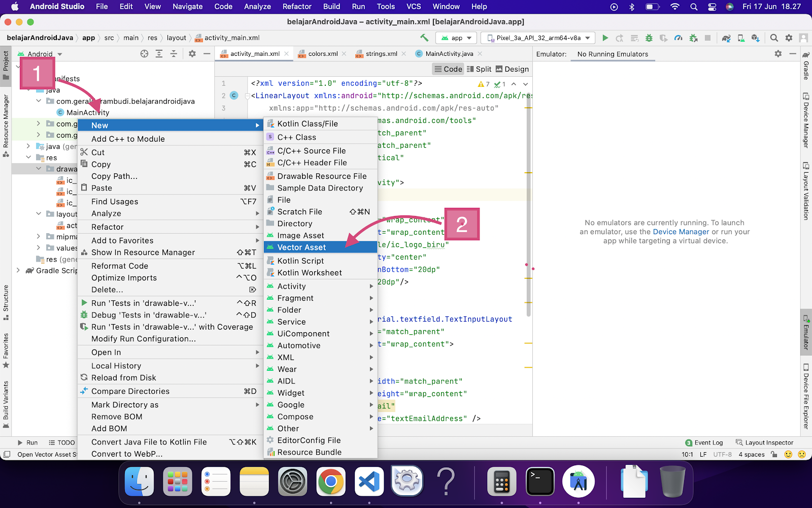Screen dimensions: 812x508
Task: Toggle the Build Variants tool window
Action: coord(6,405)
